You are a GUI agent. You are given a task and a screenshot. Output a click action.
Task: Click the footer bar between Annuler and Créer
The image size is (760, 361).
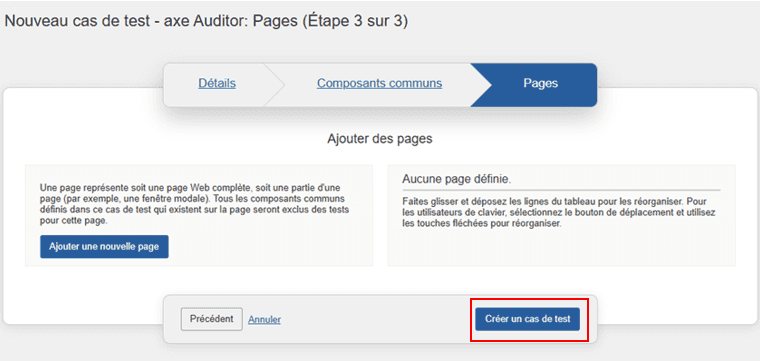[x=377, y=319]
